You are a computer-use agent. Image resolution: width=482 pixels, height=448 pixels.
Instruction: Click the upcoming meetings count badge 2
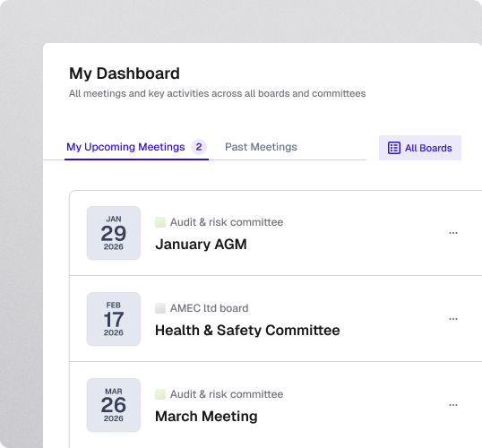[x=199, y=147]
